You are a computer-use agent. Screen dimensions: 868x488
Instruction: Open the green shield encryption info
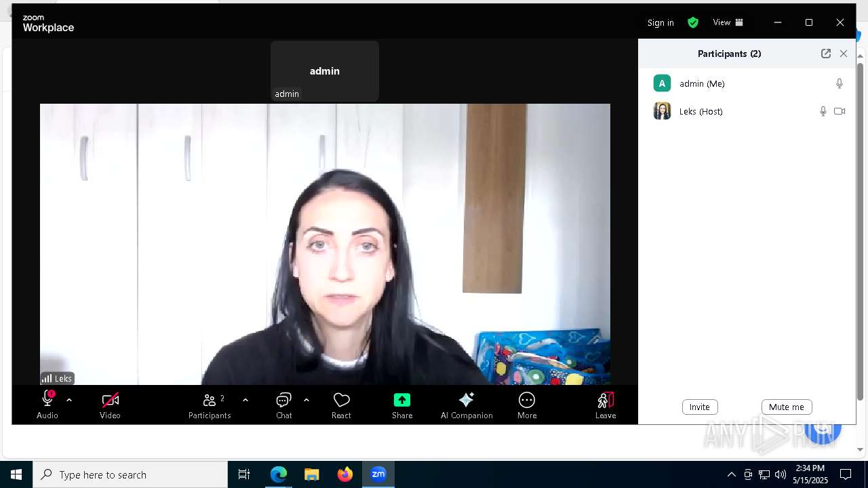pyautogui.click(x=693, y=22)
